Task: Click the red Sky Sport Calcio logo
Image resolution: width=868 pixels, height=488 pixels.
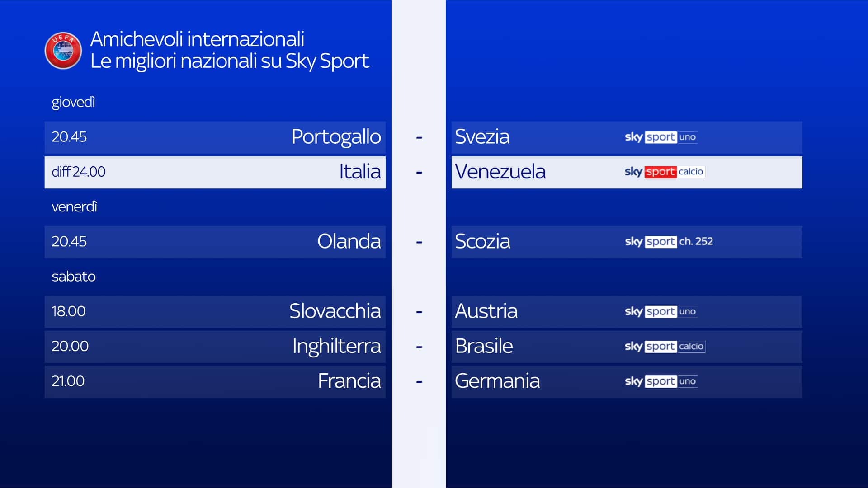Action: click(x=665, y=172)
